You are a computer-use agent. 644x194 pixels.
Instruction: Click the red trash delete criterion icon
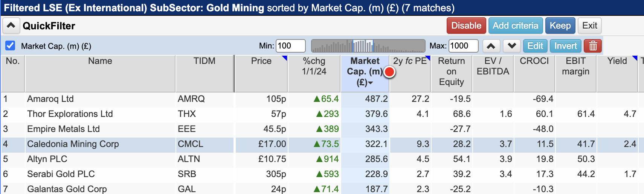coord(593,46)
